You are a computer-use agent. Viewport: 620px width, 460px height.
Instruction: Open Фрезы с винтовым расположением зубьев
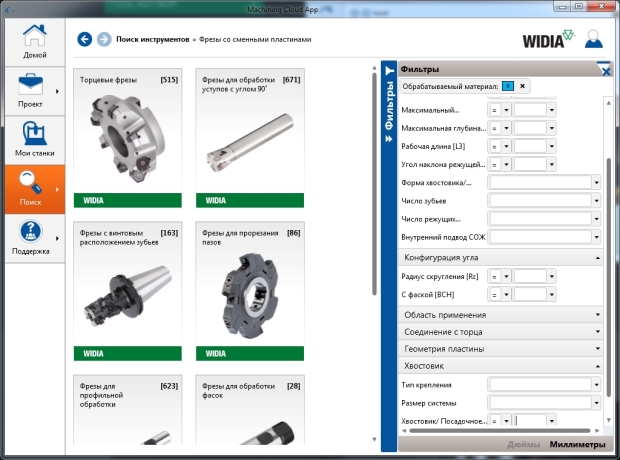128,291
